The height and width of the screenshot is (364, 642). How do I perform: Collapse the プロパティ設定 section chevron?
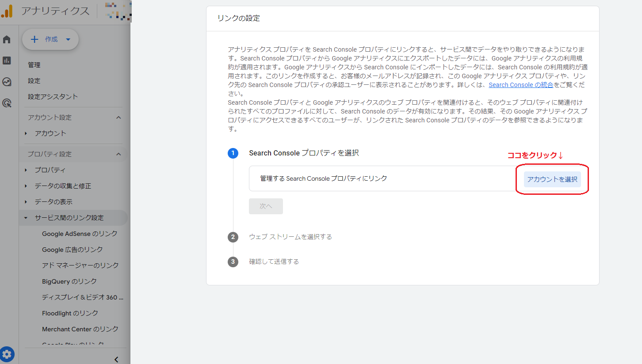coord(118,153)
